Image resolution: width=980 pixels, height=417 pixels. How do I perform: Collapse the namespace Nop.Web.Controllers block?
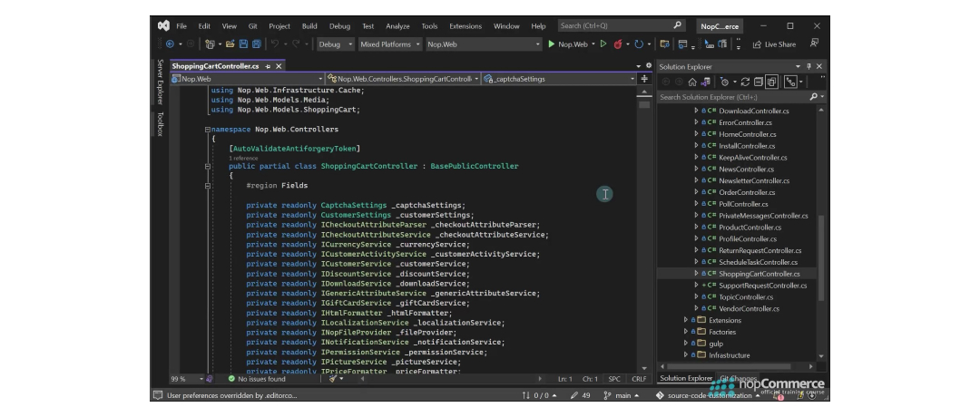pyautogui.click(x=208, y=130)
